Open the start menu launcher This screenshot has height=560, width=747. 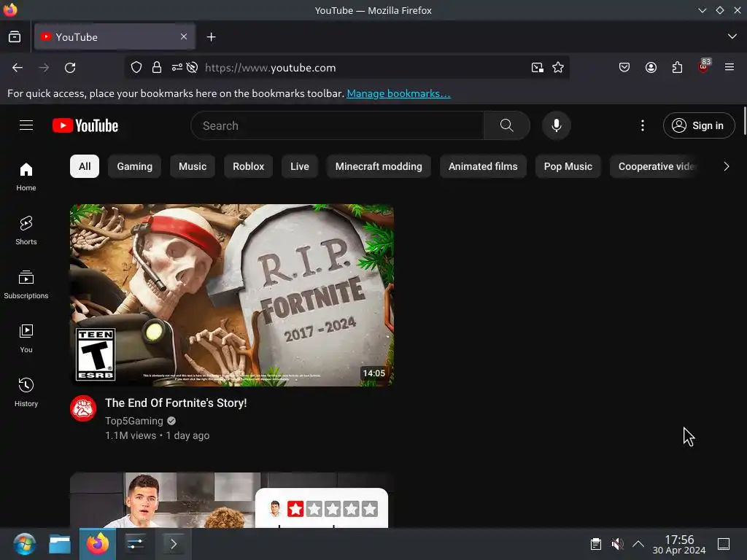click(24, 544)
